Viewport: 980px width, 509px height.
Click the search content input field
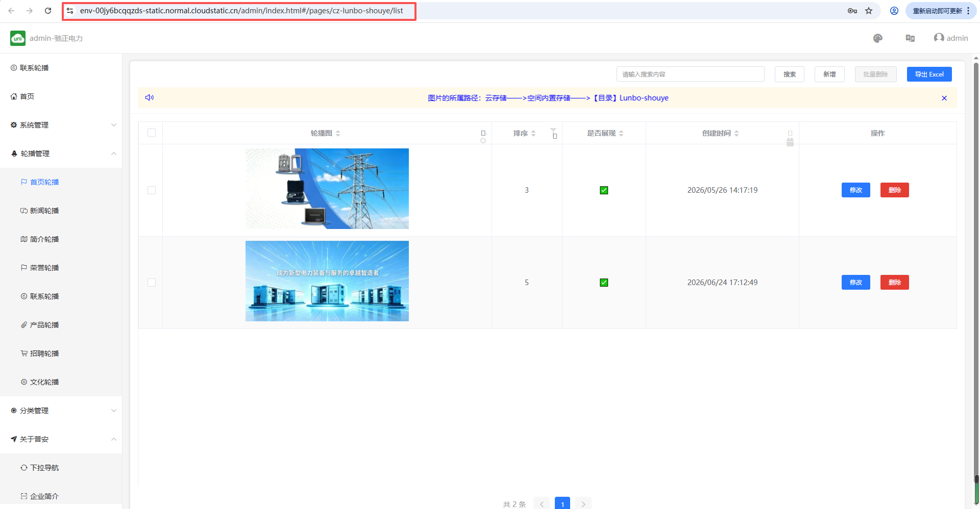tap(690, 74)
